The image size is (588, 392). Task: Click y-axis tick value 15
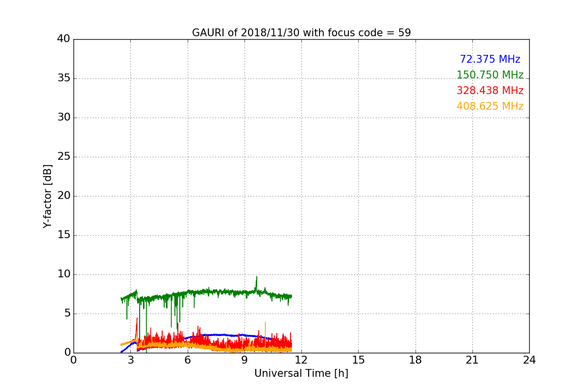click(63, 235)
